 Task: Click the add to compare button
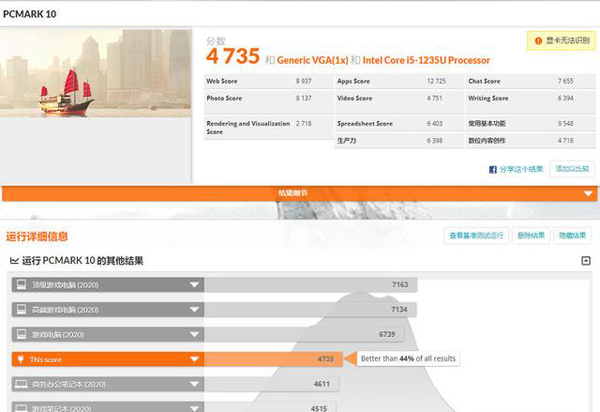point(573,169)
